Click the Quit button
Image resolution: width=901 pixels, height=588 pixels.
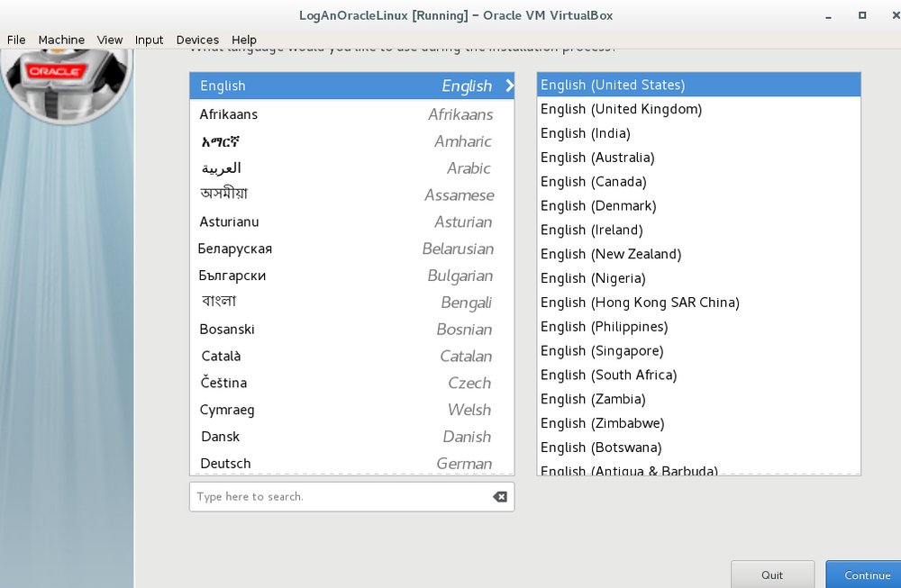click(772, 574)
